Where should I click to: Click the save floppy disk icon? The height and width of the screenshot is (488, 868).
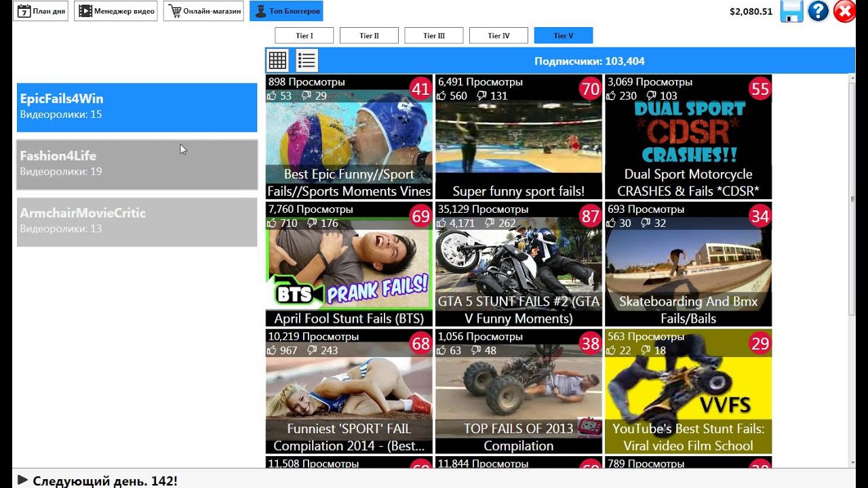791,11
